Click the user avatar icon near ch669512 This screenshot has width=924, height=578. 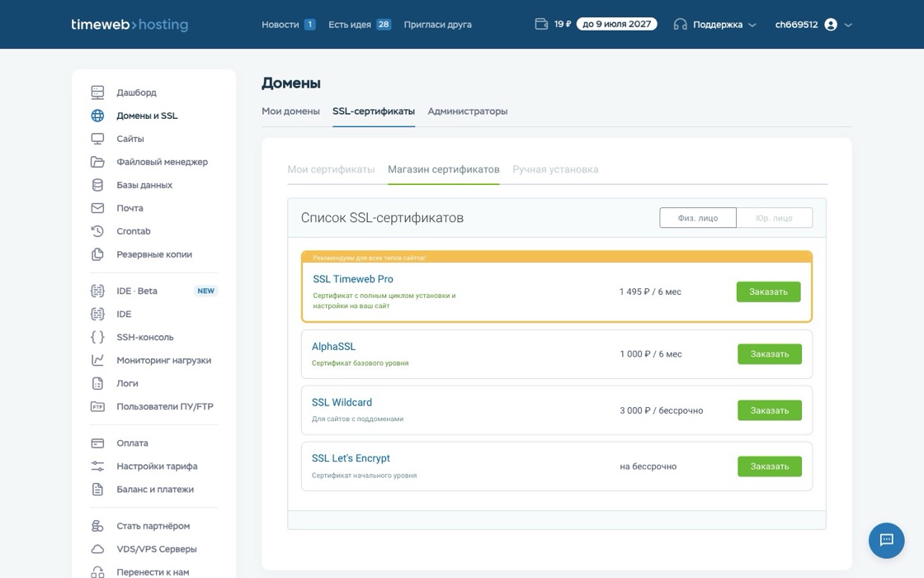click(x=831, y=24)
